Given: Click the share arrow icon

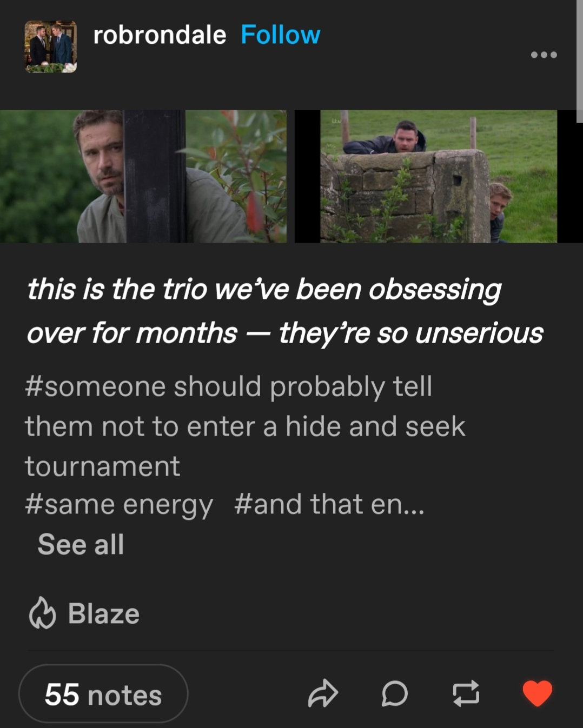Looking at the screenshot, I should point(323,693).
